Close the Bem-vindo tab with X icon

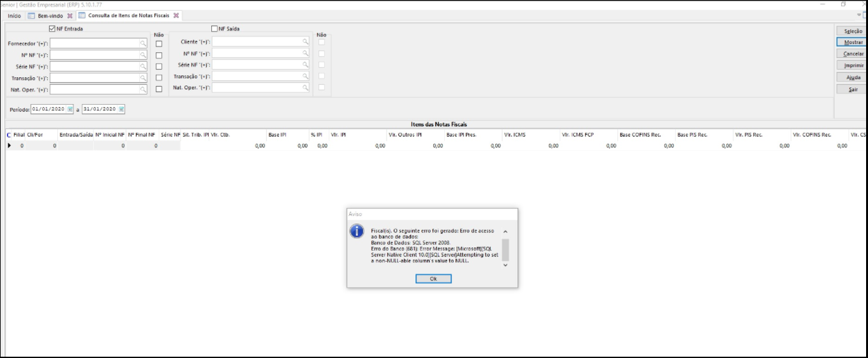(x=70, y=15)
